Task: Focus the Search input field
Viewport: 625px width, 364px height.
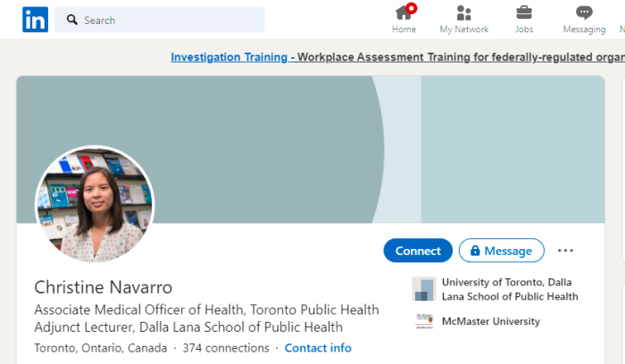Action: coord(160,20)
